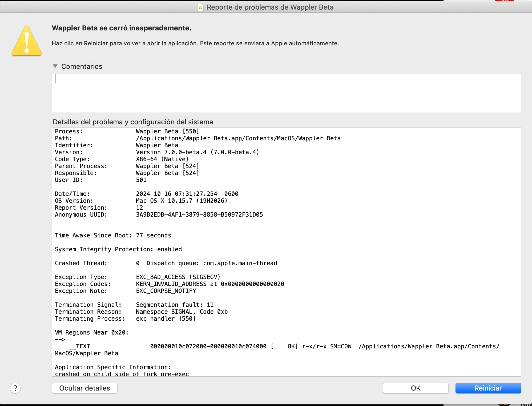The image size is (532, 406).
Task: Click the window title 'Reporte de problemas'
Action: click(270, 7)
